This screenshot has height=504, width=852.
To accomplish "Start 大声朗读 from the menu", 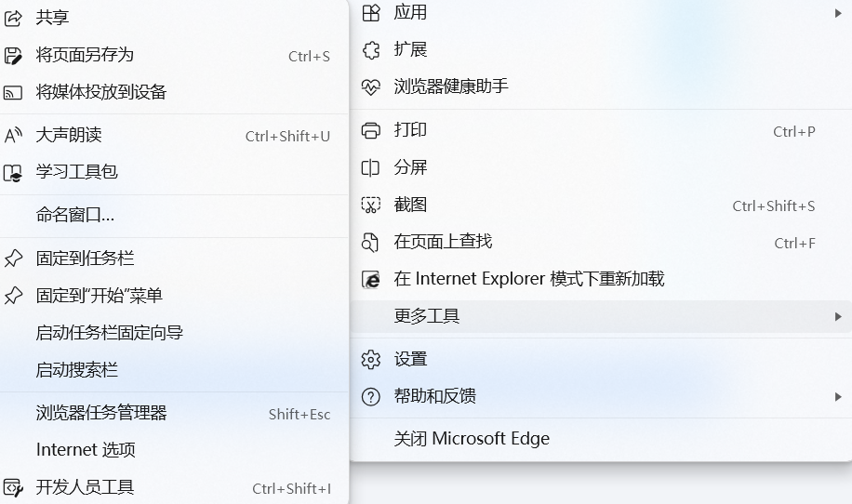I will pyautogui.click(x=174, y=135).
